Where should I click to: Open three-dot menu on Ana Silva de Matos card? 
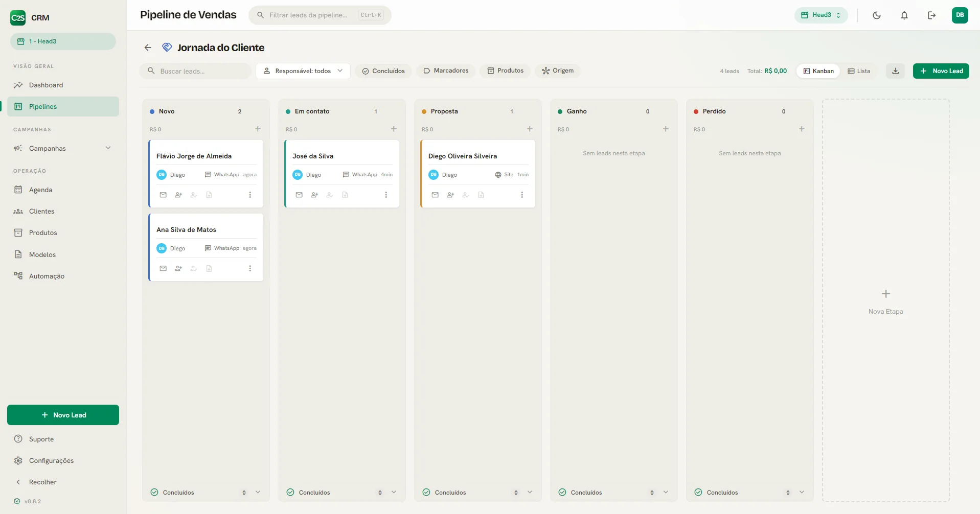click(x=250, y=268)
